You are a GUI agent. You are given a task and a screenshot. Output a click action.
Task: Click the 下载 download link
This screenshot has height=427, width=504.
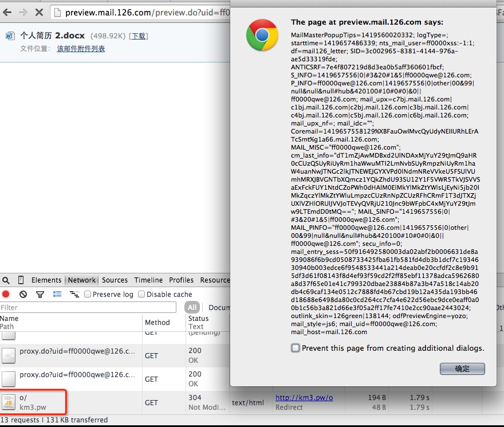click(139, 36)
